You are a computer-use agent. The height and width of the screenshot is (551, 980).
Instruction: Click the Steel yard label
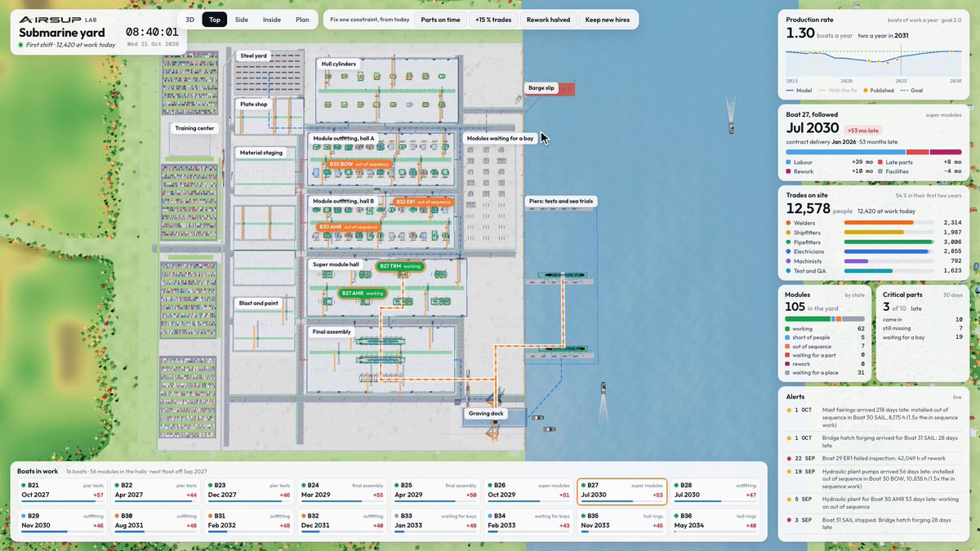pos(253,56)
